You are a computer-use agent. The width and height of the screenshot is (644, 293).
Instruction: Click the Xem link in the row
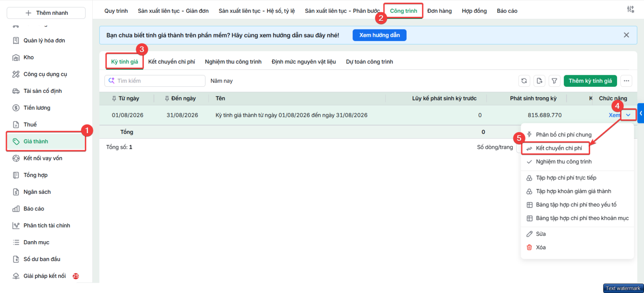614,115
